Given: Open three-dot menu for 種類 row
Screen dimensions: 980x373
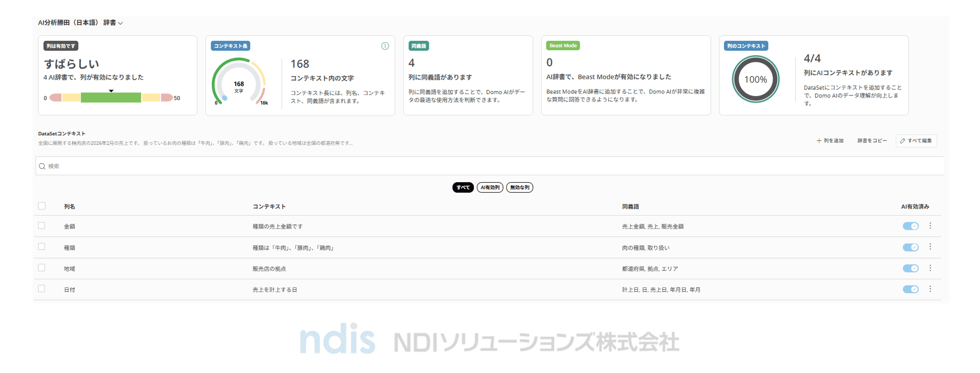Looking at the screenshot, I should click(930, 247).
